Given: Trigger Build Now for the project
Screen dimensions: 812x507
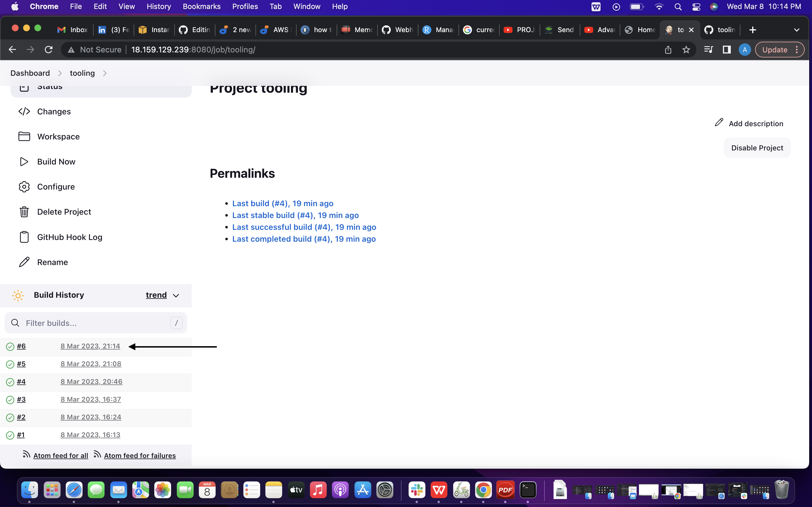Looking at the screenshot, I should 56,162.
